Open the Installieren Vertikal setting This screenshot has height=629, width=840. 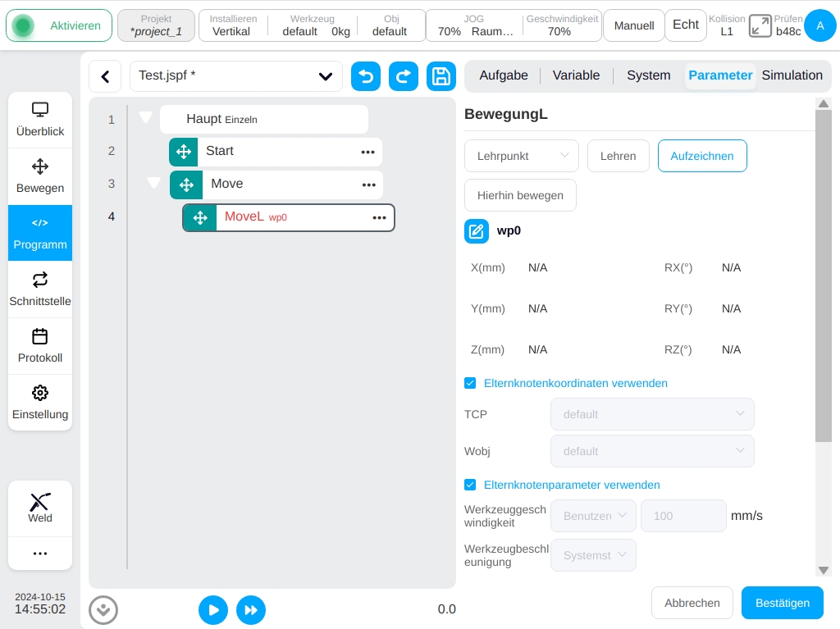(x=232, y=25)
